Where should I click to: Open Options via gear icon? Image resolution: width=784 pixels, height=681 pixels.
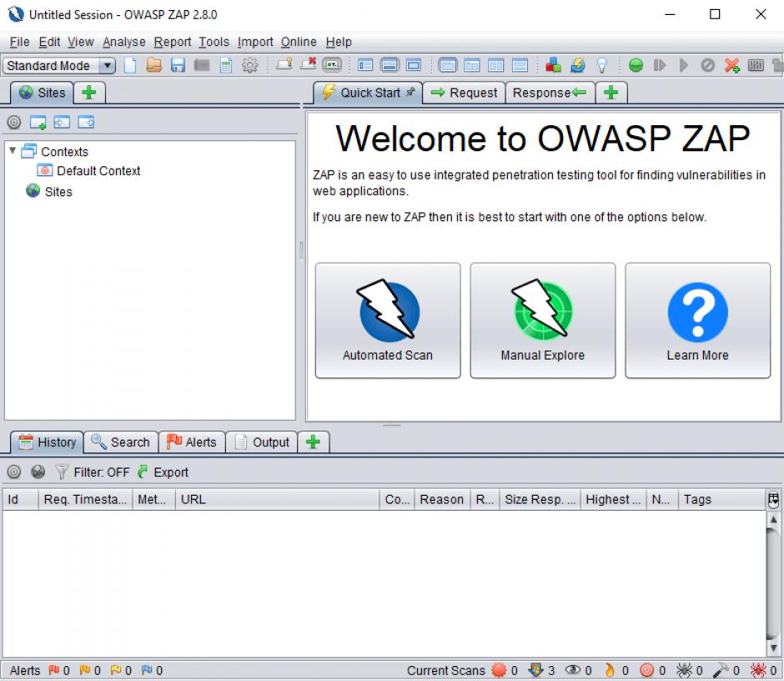[250, 66]
